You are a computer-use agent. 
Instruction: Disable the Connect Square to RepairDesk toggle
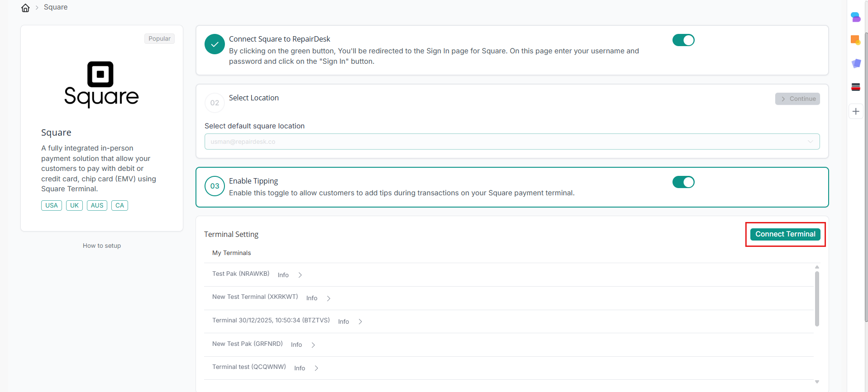coord(683,40)
